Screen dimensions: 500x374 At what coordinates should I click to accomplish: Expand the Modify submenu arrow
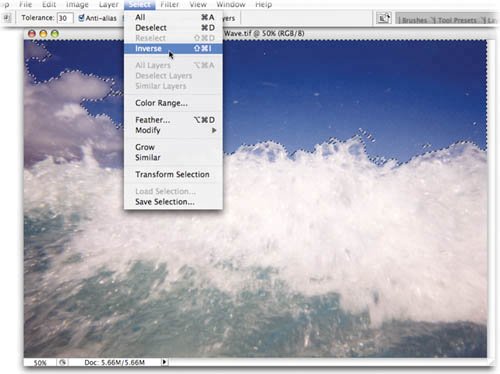tap(214, 130)
